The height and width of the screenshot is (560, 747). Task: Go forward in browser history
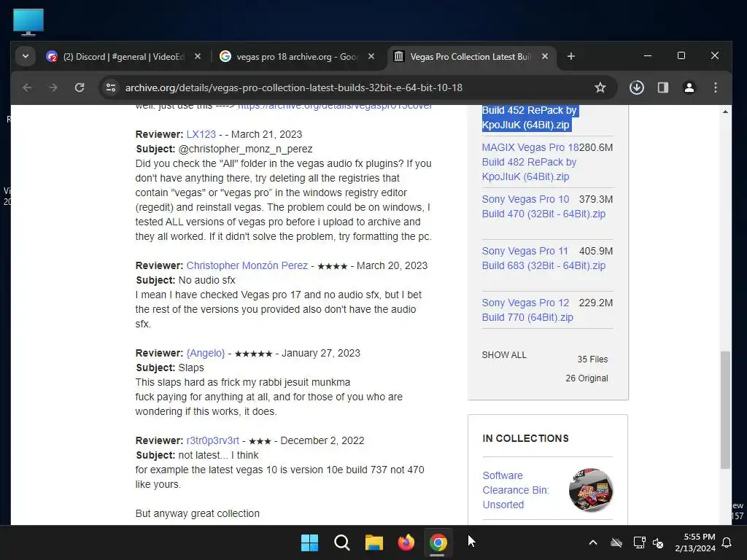click(x=53, y=87)
